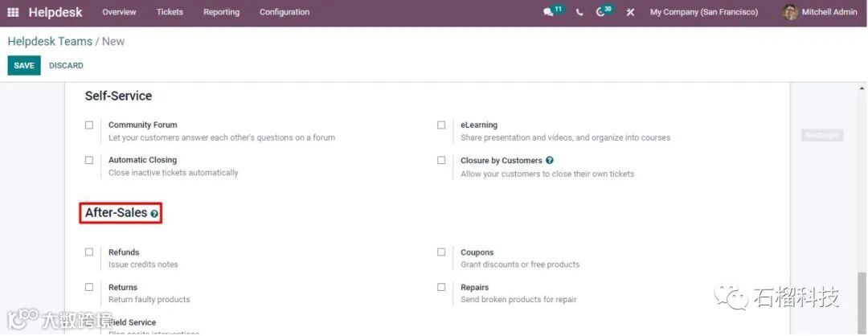The width and height of the screenshot is (868, 336).
Task: Click the Closure by Customers help icon
Action: tap(550, 160)
